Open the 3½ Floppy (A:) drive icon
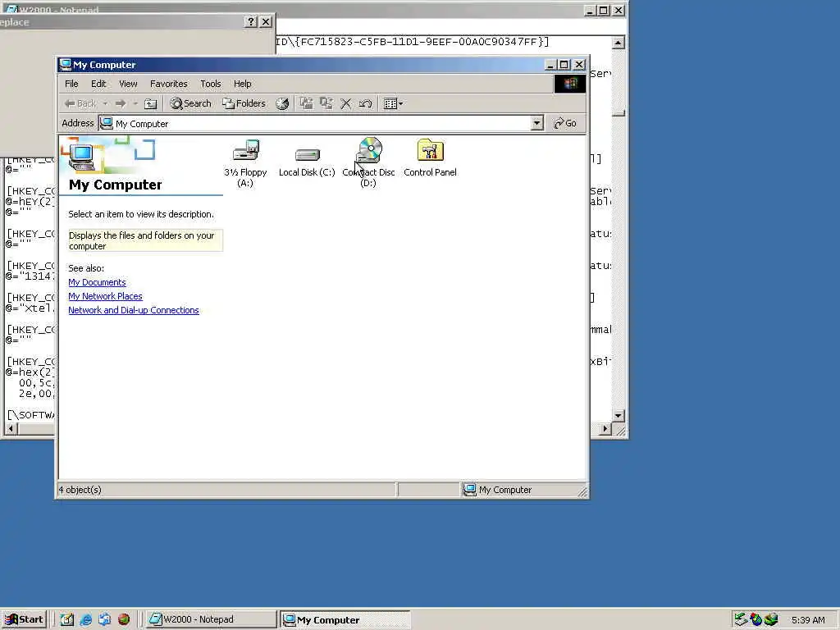This screenshot has height=630, width=840. tap(245, 163)
